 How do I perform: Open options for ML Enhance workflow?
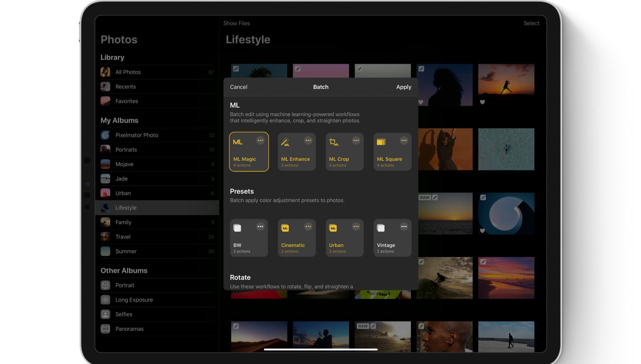point(308,140)
